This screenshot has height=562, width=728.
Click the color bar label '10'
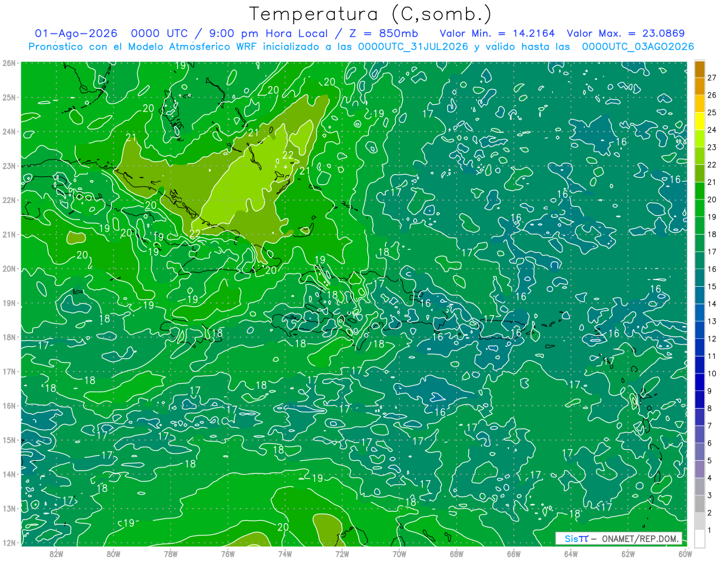(x=712, y=373)
